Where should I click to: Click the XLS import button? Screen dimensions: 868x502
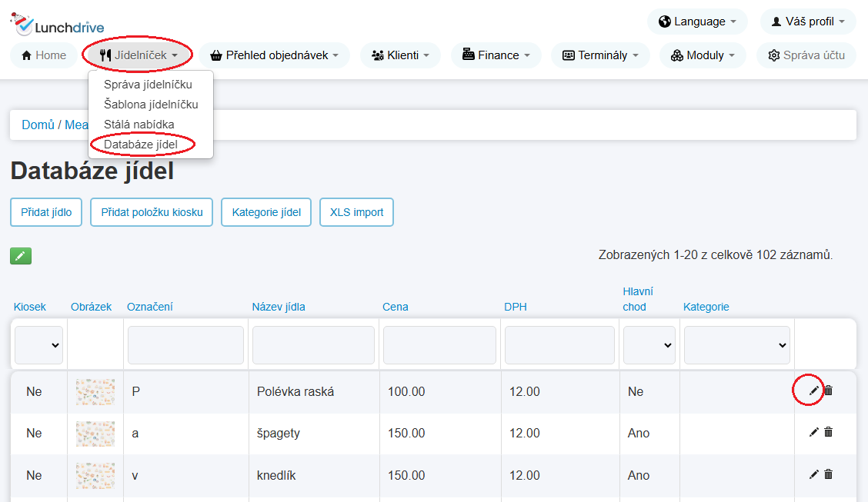click(x=356, y=212)
